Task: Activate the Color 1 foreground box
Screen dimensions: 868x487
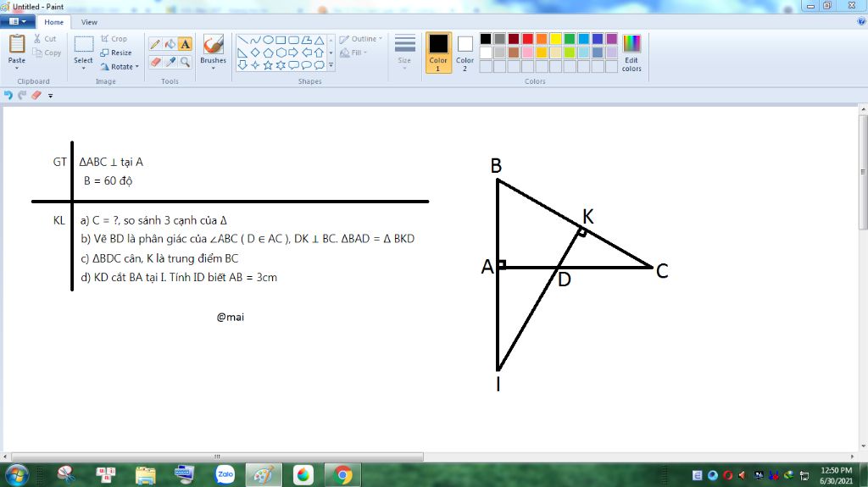Action: 438,53
